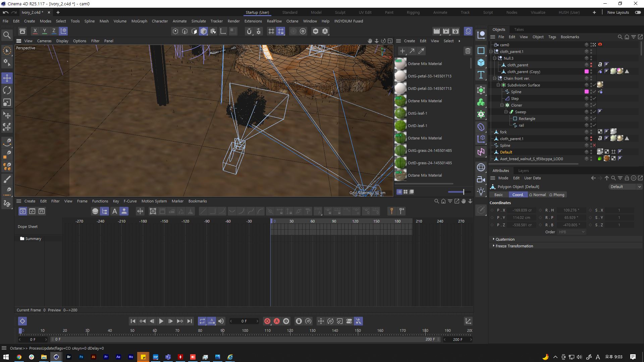644x362 pixels.
Task: Collapse Null.3 tree node
Action: pyautogui.click(x=495, y=58)
